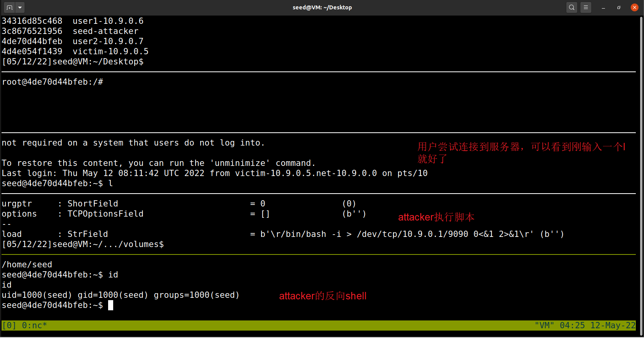Click the tmux status "VM" 04:25 12-May-22

585,326
